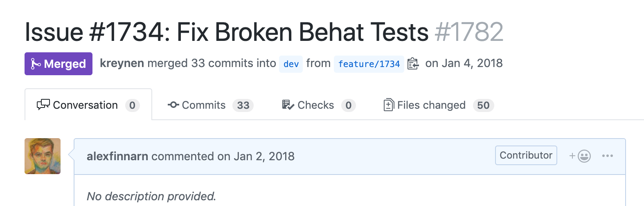Click the Conversation speech bubble icon
Image resolution: width=644 pixels, height=206 pixels.
coord(43,105)
